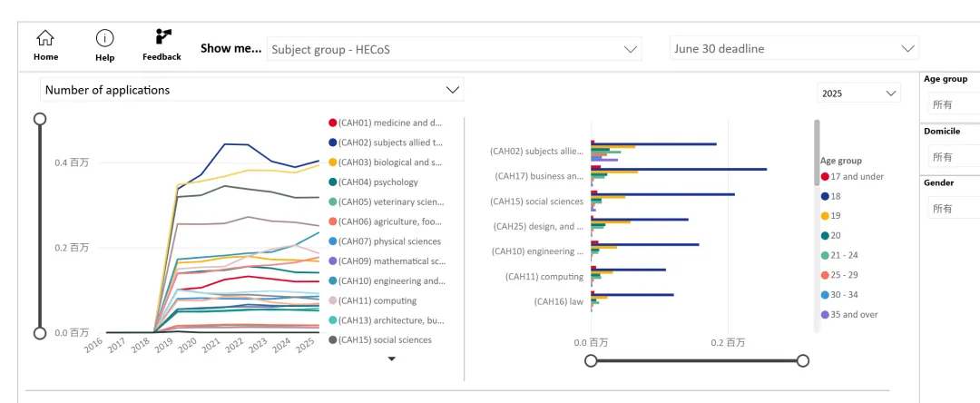The image size is (980, 403).
Task: Open the Help info icon
Action: pos(105,38)
